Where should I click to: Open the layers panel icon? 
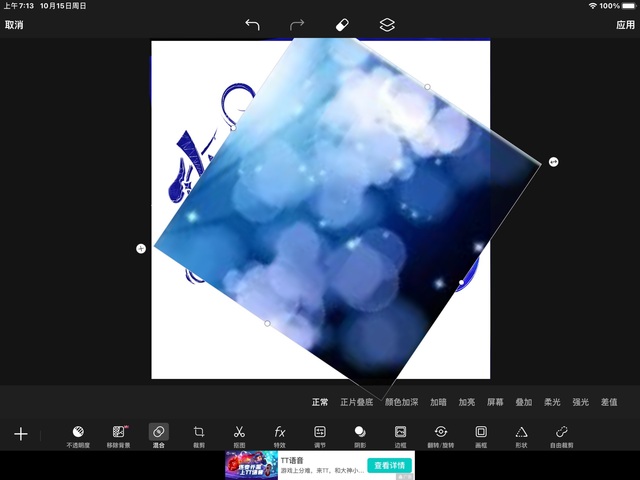point(387,24)
